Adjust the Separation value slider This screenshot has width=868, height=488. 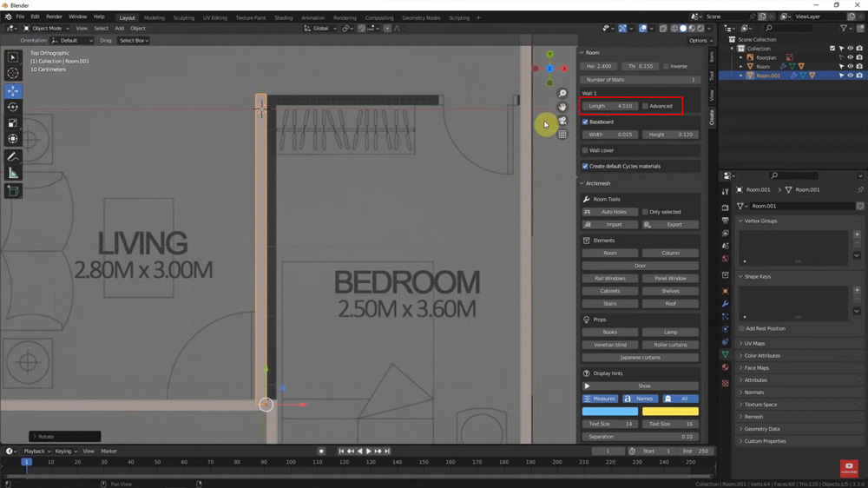click(x=640, y=437)
